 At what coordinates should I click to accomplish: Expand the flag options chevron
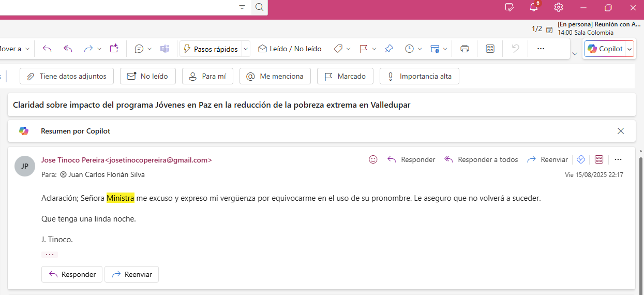[x=374, y=49]
